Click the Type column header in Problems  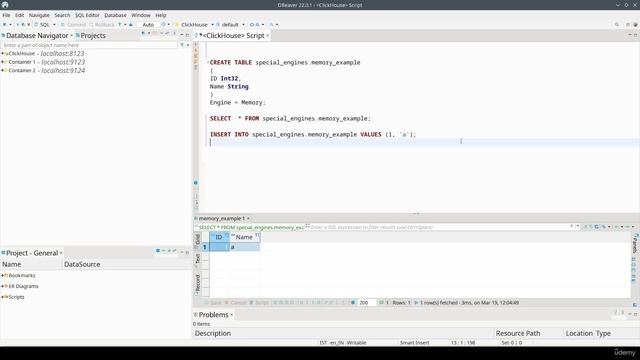pos(603,333)
